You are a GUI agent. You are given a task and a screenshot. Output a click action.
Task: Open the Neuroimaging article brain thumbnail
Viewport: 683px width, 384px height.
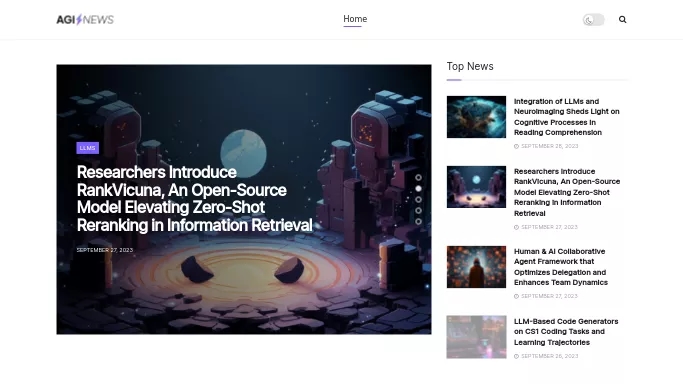476,117
